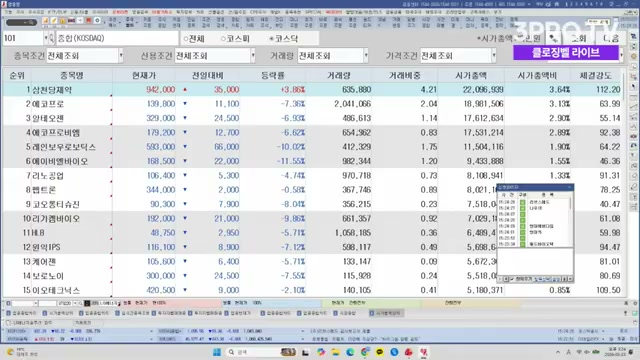Expand the 가격조건 dropdown
The width and height of the screenshot is (640, 360).
tap(494, 56)
